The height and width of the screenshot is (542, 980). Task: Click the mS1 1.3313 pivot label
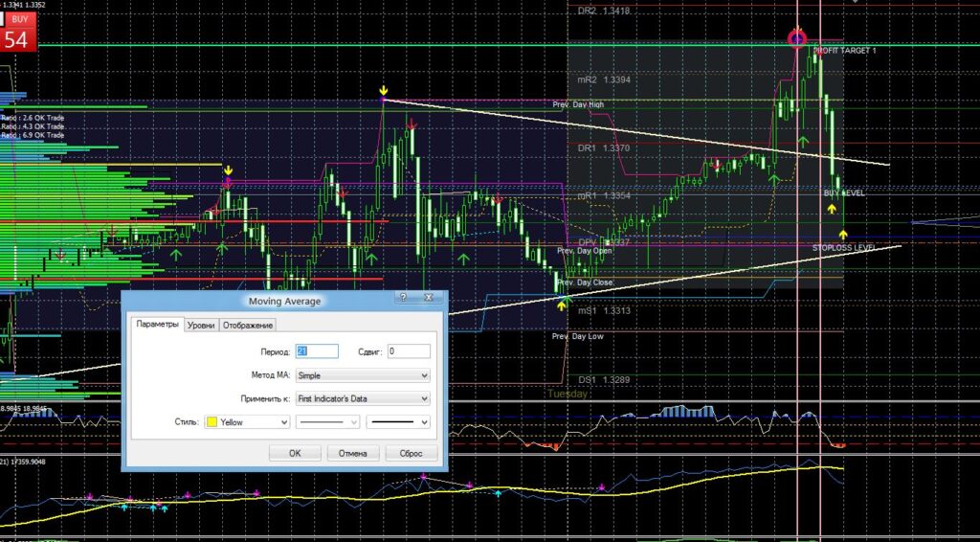pos(604,310)
